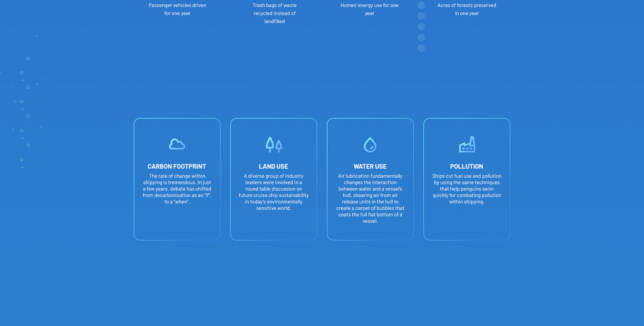644x326 pixels.
Task: Click the round table discussion paragraph
Action: (x=273, y=192)
